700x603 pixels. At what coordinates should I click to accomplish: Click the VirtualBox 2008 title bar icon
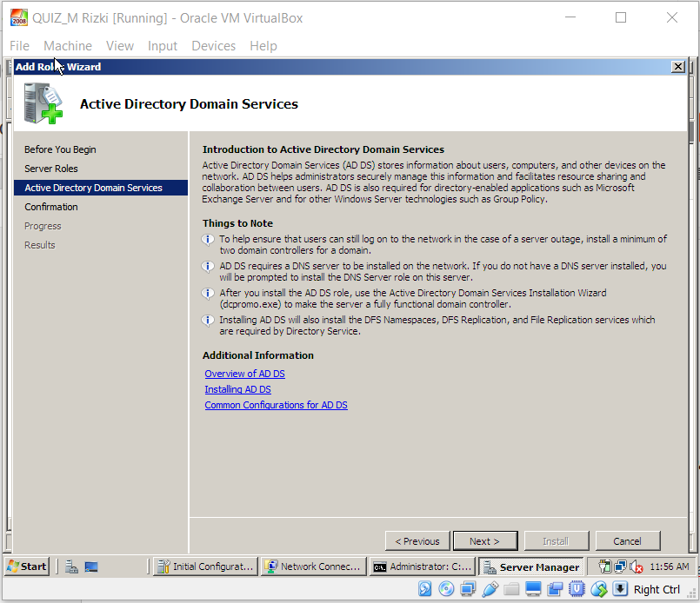(x=19, y=18)
